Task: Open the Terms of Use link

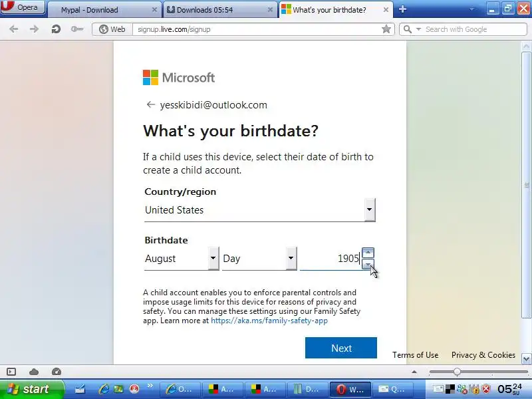Action: click(415, 355)
